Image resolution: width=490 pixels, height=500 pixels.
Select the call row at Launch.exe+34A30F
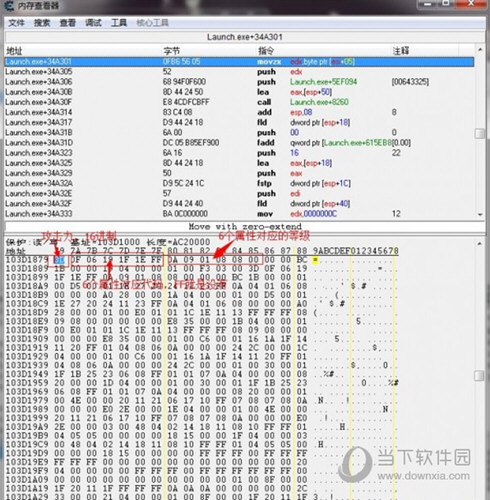click(x=239, y=102)
